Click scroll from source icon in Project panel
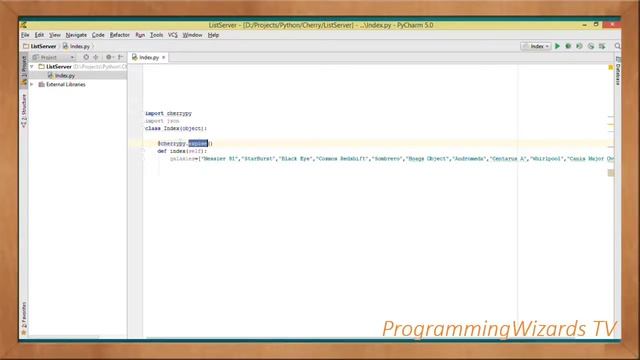 coord(86,57)
